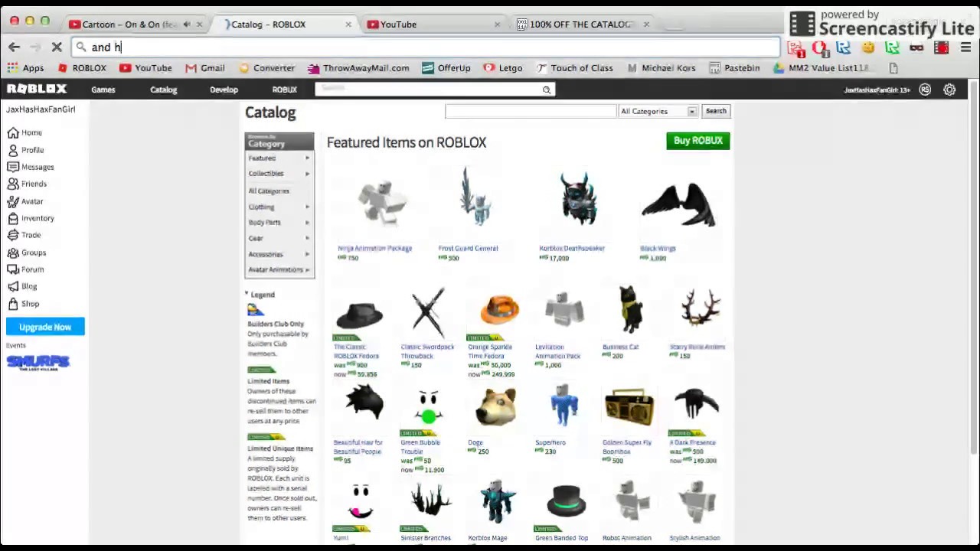Image resolution: width=980 pixels, height=551 pixels.
Task: Open the Chrome hamburger menu
Action: [x=965, y=47]
